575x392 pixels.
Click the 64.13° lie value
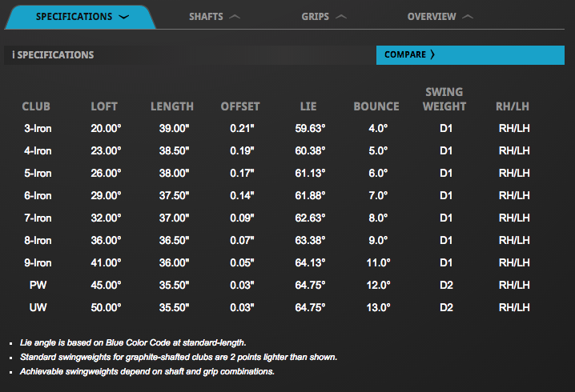click(x=310, y=262)
